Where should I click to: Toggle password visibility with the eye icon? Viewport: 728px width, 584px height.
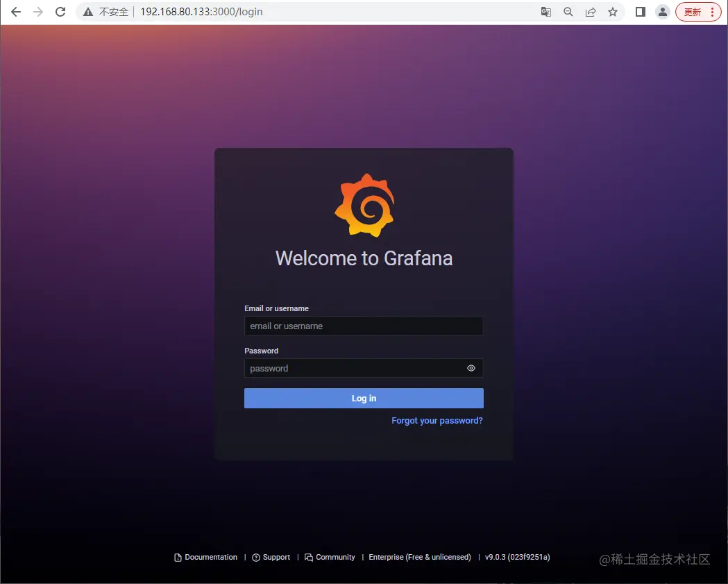pos(471,368)
